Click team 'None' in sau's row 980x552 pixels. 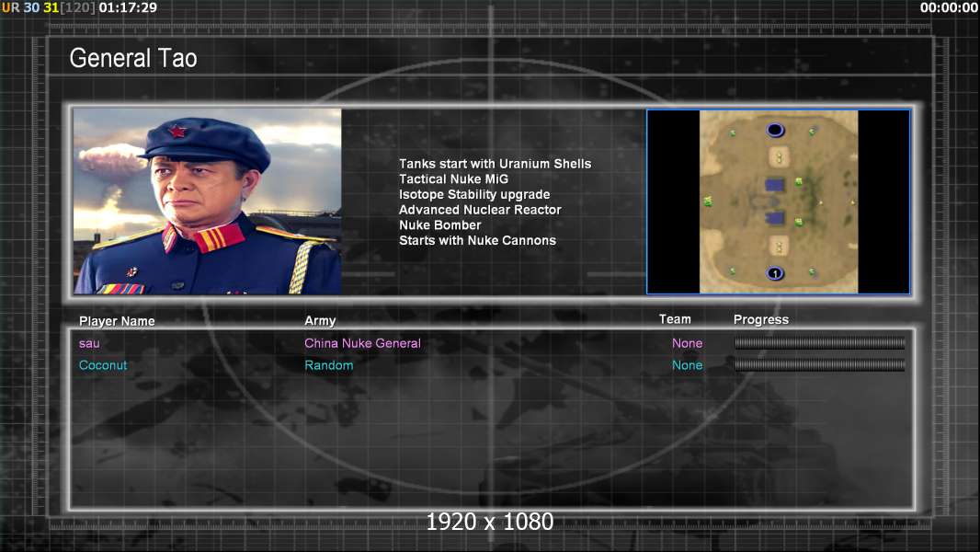(x=687, y=343)
